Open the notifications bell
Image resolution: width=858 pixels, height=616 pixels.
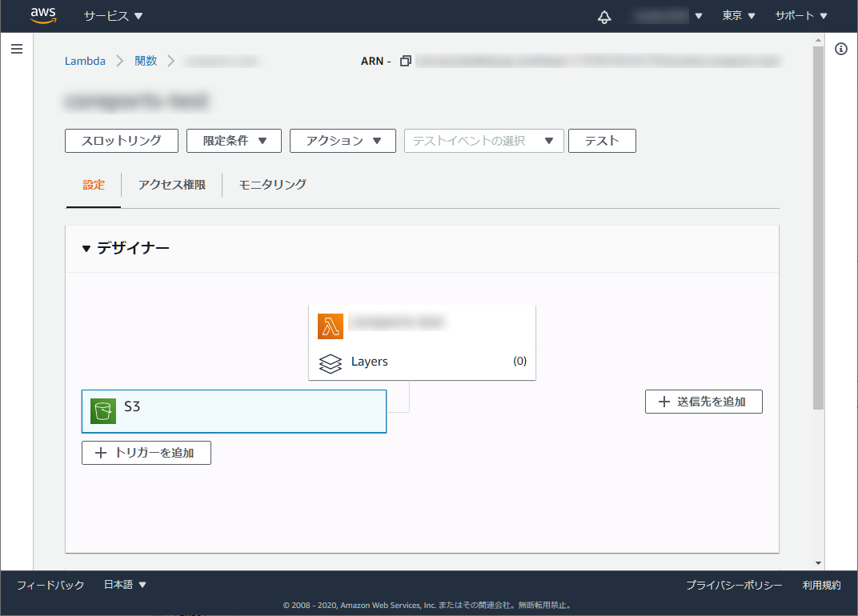604,17
